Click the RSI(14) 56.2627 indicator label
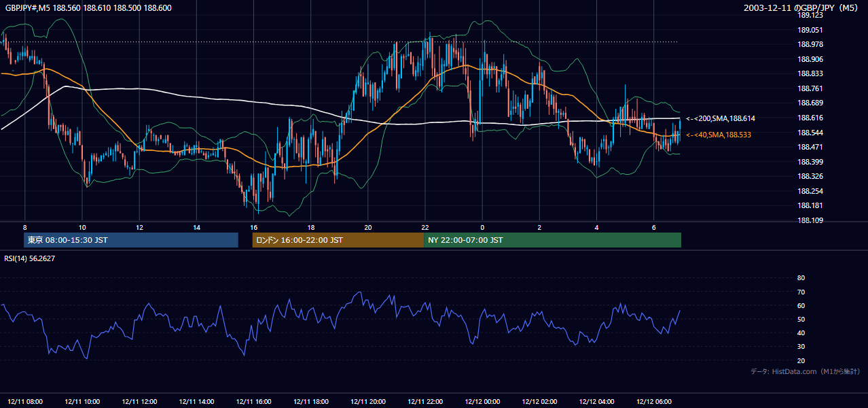Screen dimensions: 868x408 click(x=30, y=258)
